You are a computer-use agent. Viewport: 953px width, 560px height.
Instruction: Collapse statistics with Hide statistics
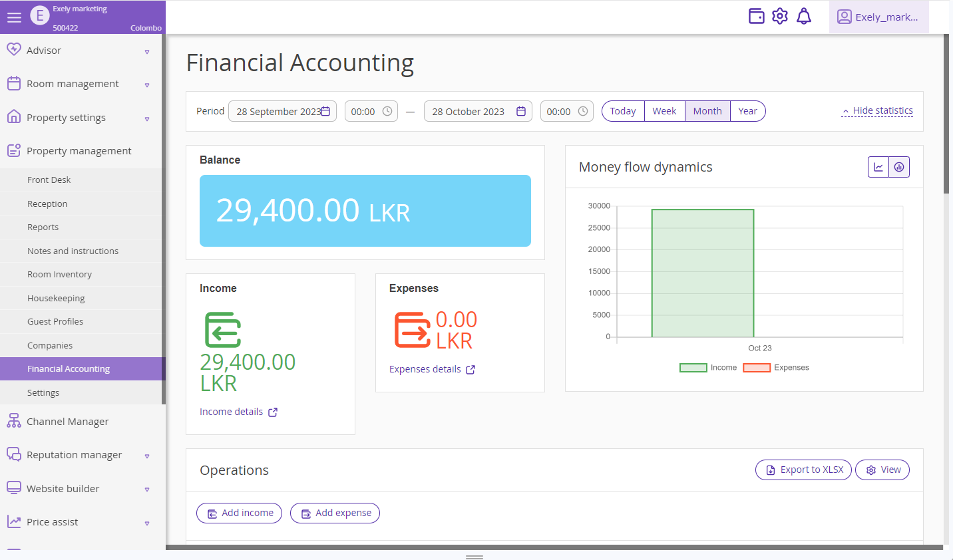(877, 111)
